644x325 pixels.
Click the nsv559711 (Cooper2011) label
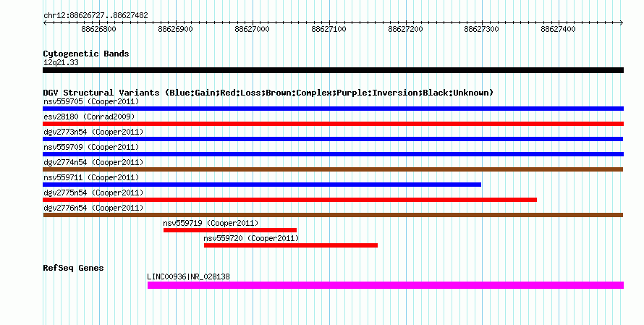click(91, 177)
